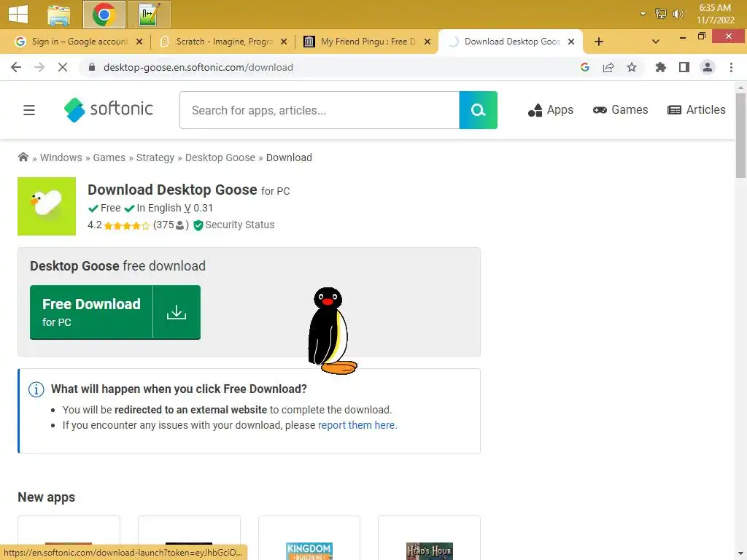Image resolution: width=747 pixels, height=560 pixels.
Task: Click the Softonic logo
Action: pos(108,109)
